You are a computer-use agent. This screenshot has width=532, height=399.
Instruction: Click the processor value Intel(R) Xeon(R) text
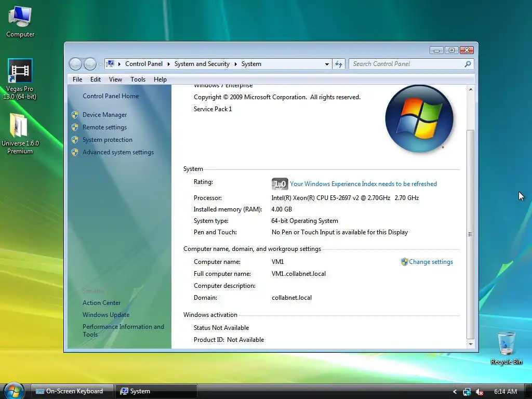click(345, 198)
